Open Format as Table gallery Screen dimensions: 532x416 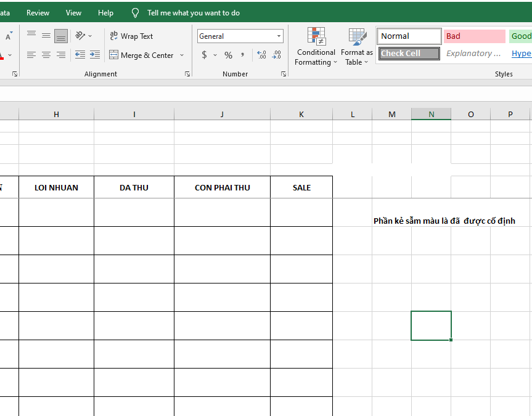click(x=357, y=46)
